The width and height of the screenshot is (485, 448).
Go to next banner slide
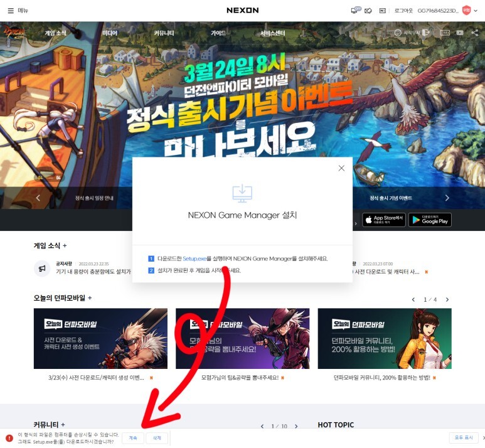[447, 198]
